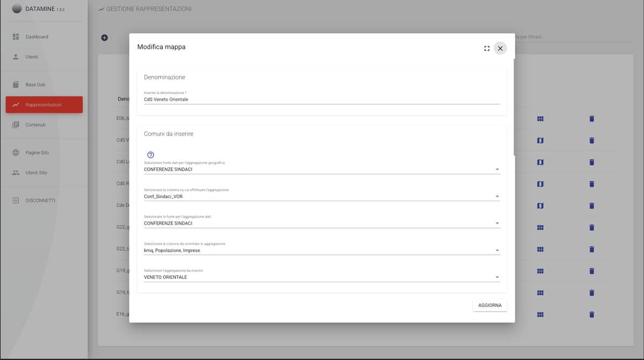Delete row G19_g with its trash icon
This screenshot has height=360, width=644.
coord(592,271)
